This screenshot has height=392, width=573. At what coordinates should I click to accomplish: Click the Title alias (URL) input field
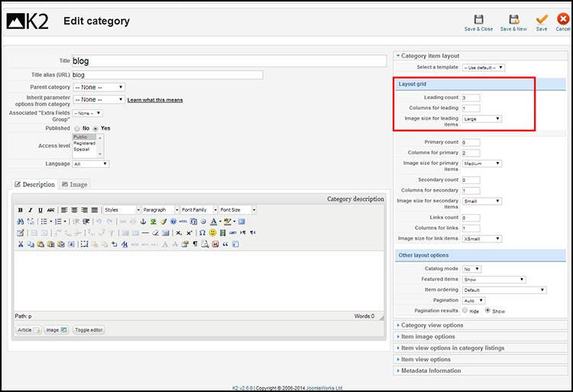pos(167,75)
